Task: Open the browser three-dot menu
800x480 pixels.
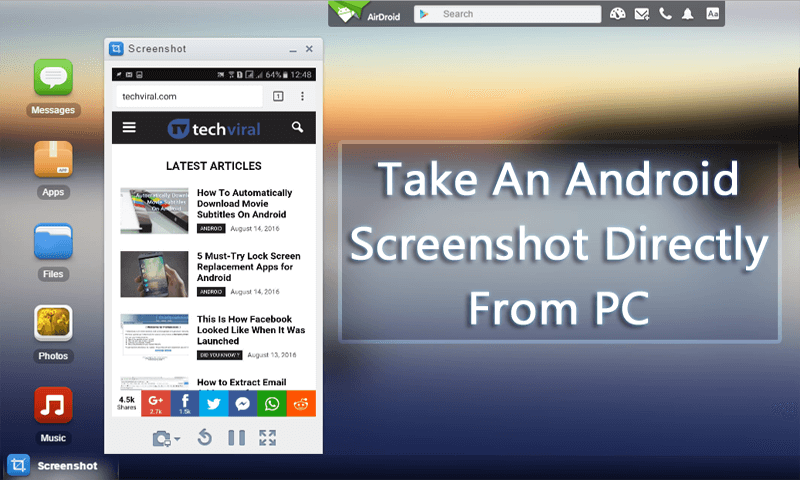Action: tap(303, 96)
